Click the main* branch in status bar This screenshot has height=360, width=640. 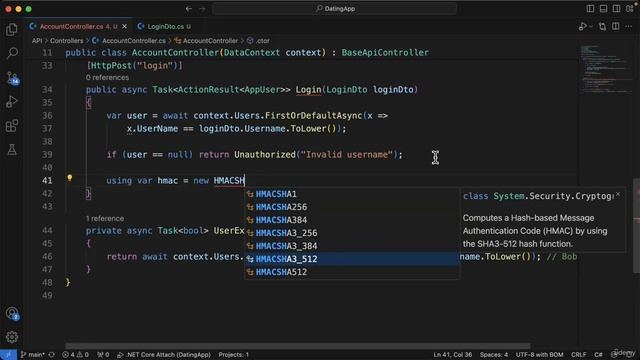[33, 355]
